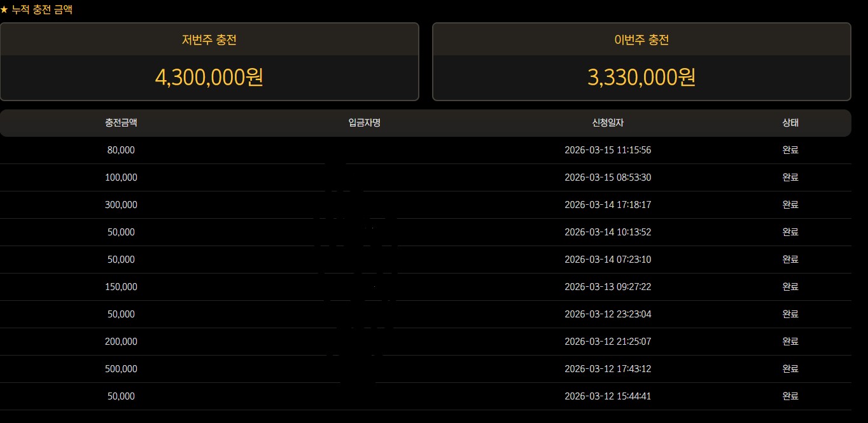Screen dimensions: 868x423
Task: Click the timestamp 2026-03-14 10:13:52
Action: tap(608, 232)
